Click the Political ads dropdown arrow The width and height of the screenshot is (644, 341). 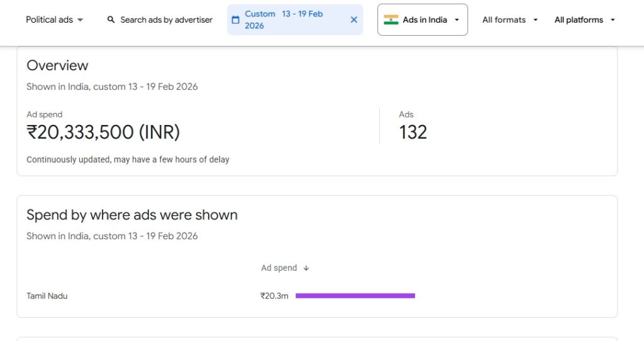(x=80, y=20)
